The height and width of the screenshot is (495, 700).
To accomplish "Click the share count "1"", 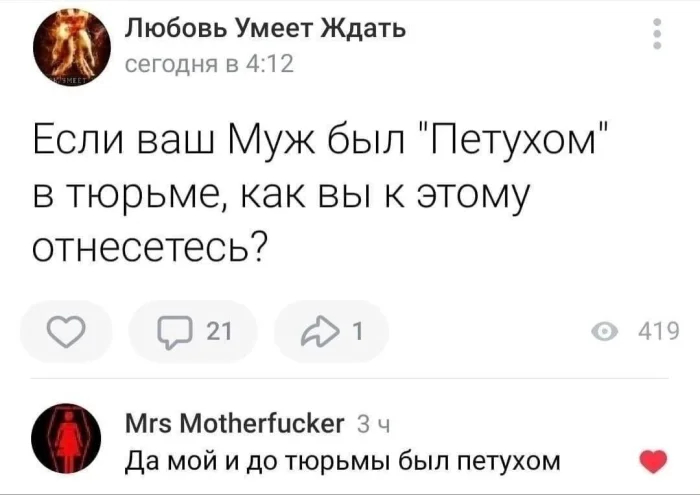I will tap(356, 331).
